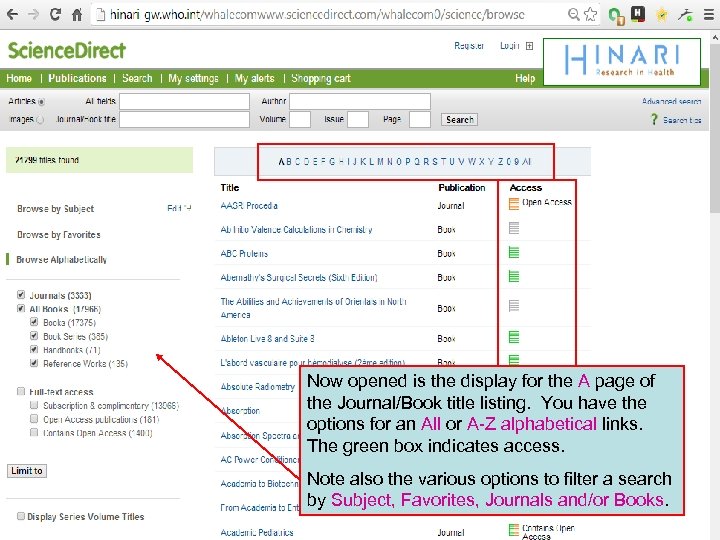Toggle the Handbooks checkbox
The width and height of the screenshot is (720, 540).
click(x=34, y=349)
